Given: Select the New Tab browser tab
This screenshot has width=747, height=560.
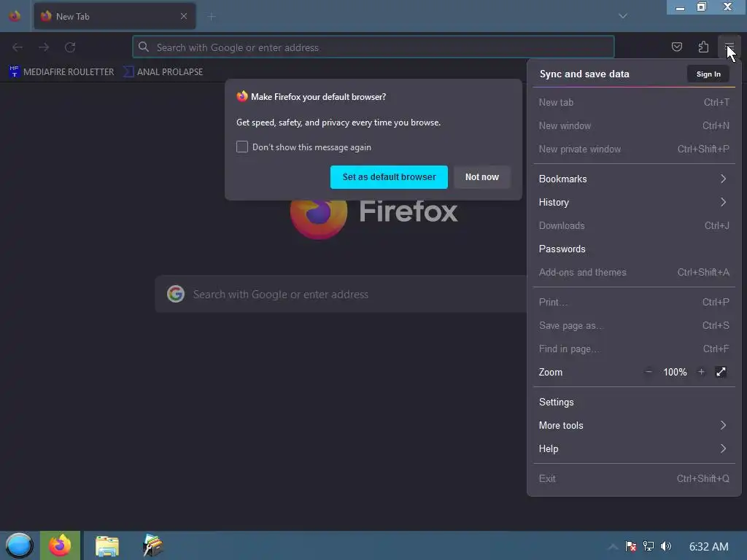Looking at the screenshot, I should 115,16.
